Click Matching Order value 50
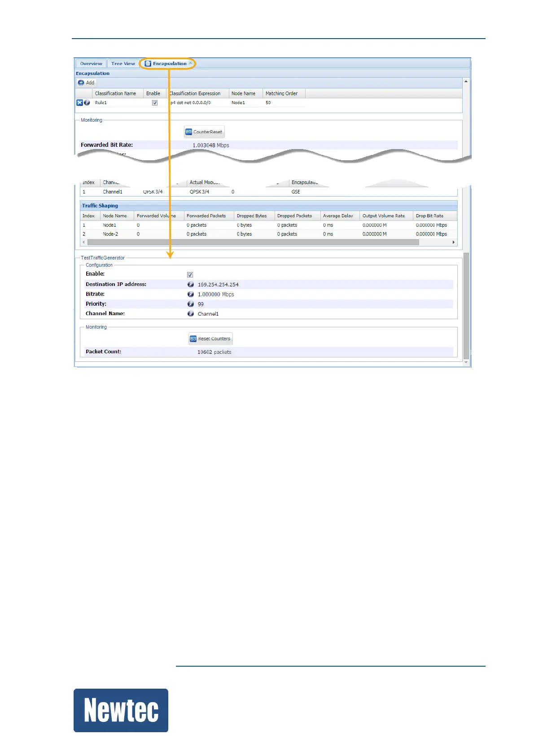The height and width of the screenshot is (756, 534). coord(268,103)
